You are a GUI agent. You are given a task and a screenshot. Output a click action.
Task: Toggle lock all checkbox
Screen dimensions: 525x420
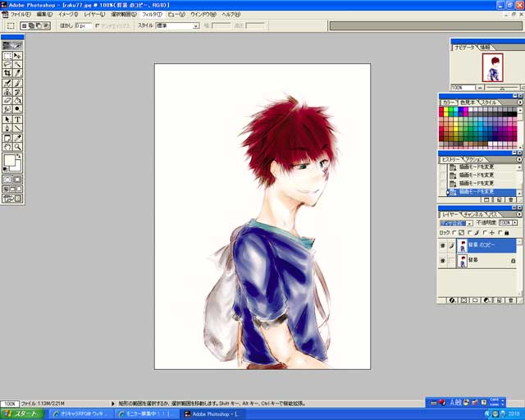point(500,232)
